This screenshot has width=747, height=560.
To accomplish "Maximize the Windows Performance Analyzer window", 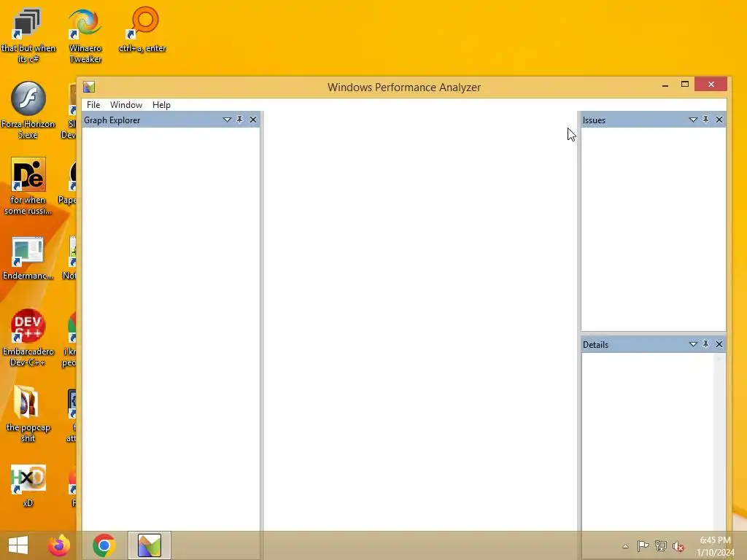I will click(684, 85).
